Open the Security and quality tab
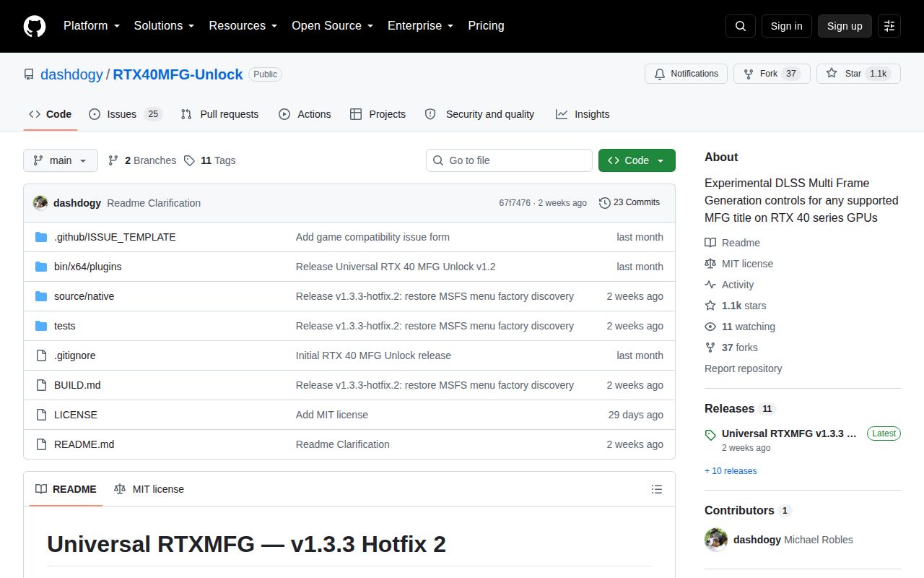 click(x=479, y=114)
